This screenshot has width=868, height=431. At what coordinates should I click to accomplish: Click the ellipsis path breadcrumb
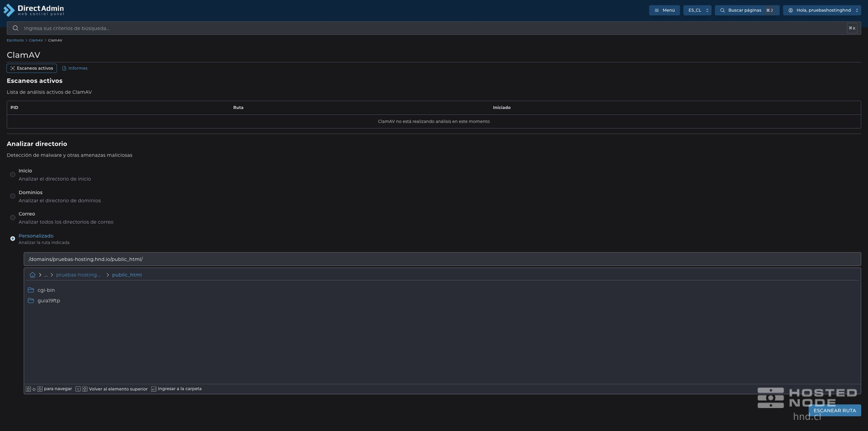pyautogui.click(x=46, y=275)
